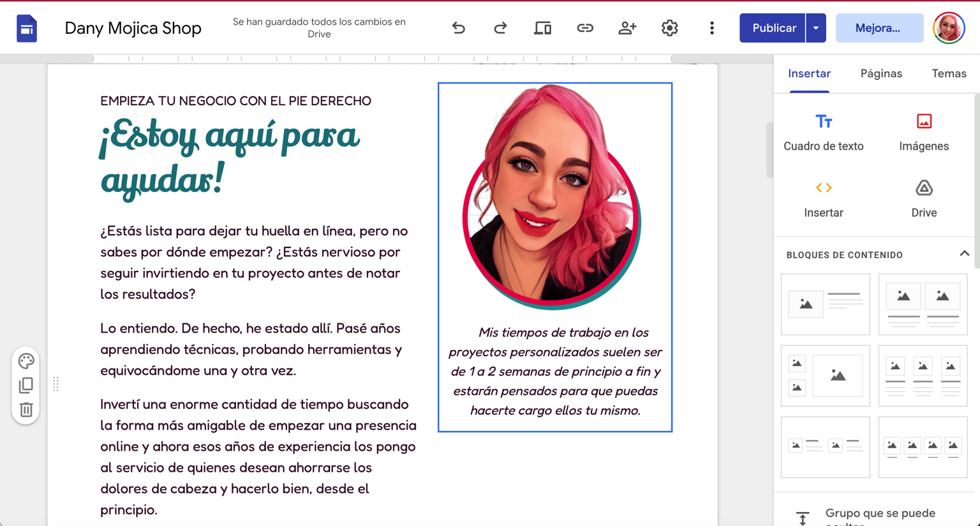980x526 pixels.
Task: Publish the site
Action: [773, 28]
